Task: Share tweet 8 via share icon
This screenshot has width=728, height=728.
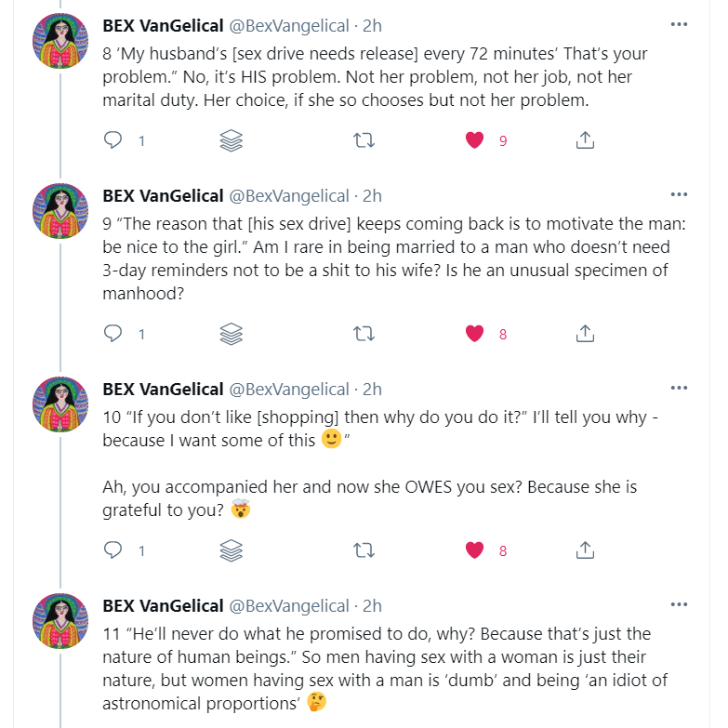Action: pos(585,140)
